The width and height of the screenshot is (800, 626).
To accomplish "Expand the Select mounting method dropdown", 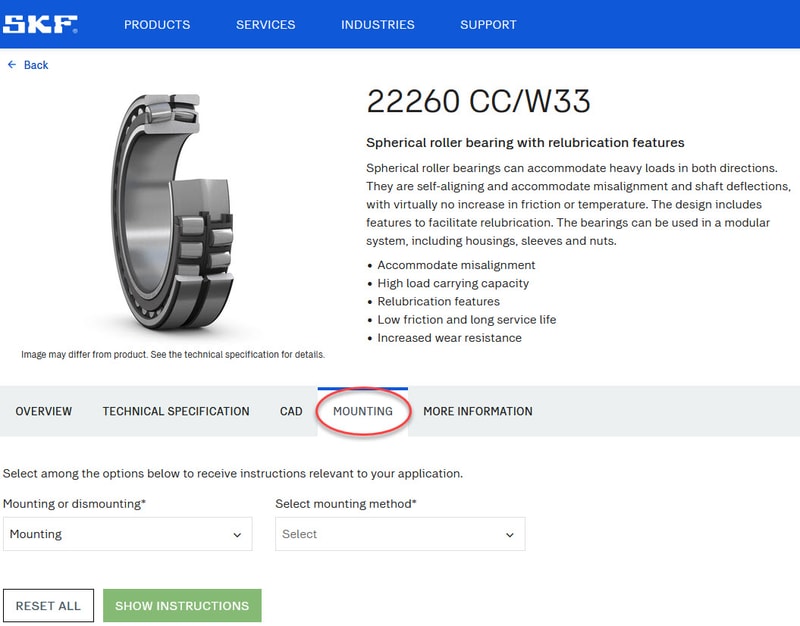I will (x=399, y=534).
